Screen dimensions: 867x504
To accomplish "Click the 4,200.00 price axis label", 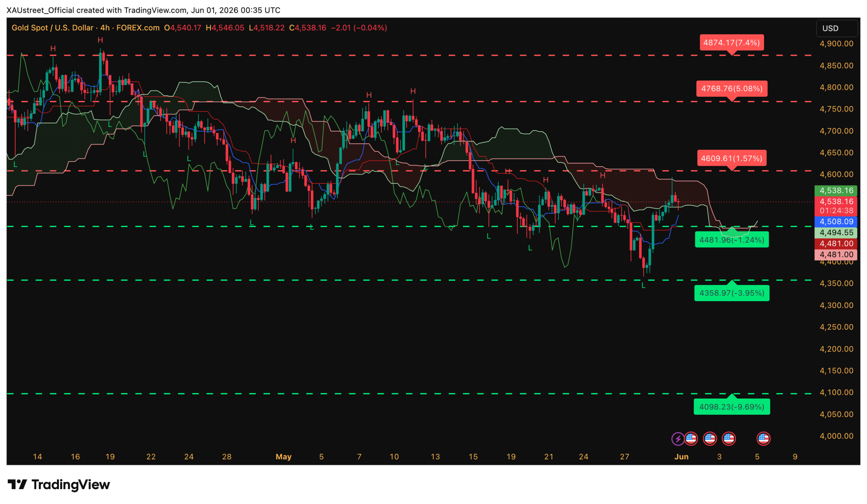I will pyautogui.click(x=837, y=349).
